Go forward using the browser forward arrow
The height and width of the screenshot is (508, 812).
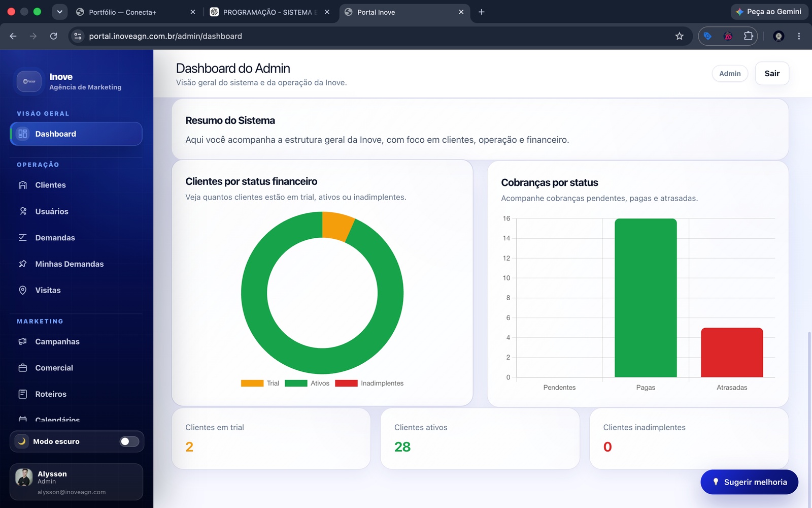(33, 36)
